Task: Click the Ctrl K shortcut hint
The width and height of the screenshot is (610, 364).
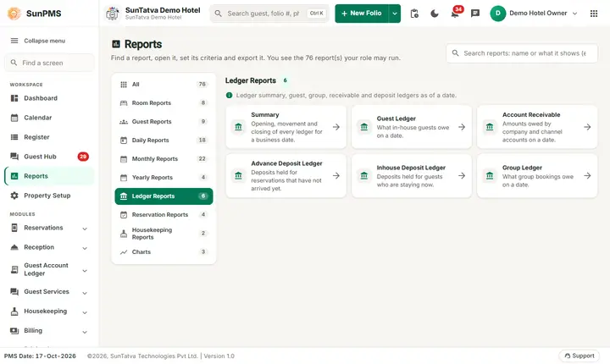Action: (x=316, y=14)
